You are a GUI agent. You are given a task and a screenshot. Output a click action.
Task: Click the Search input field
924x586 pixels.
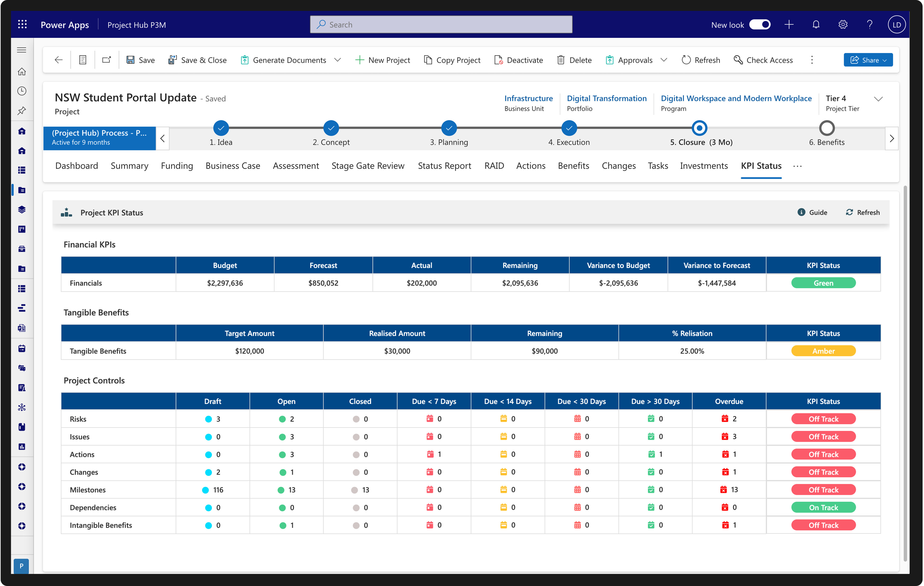[x=441, y=25]
